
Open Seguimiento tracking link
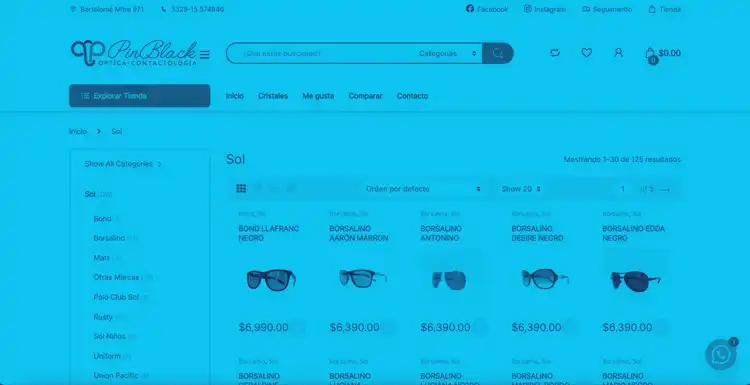pos(607,9)
